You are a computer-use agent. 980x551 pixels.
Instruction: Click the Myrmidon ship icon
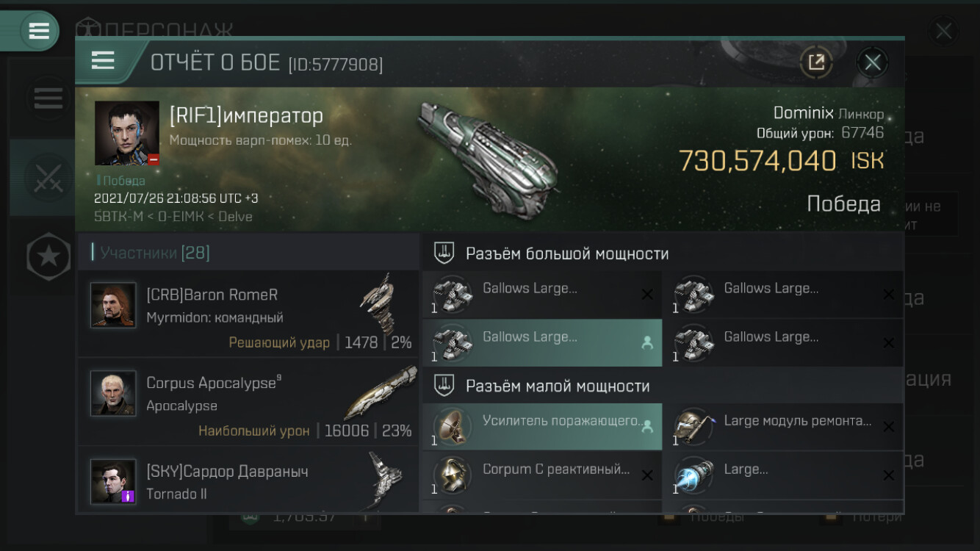[x=381, y=303]
